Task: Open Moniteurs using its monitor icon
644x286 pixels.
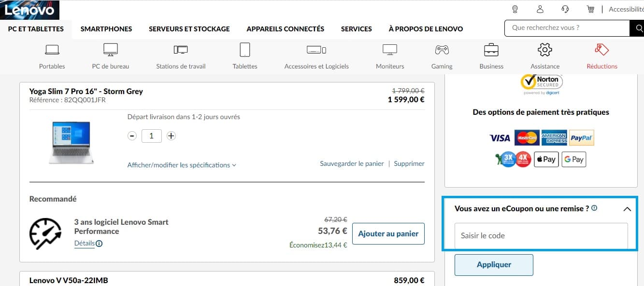Action: [x=389, y=50]
